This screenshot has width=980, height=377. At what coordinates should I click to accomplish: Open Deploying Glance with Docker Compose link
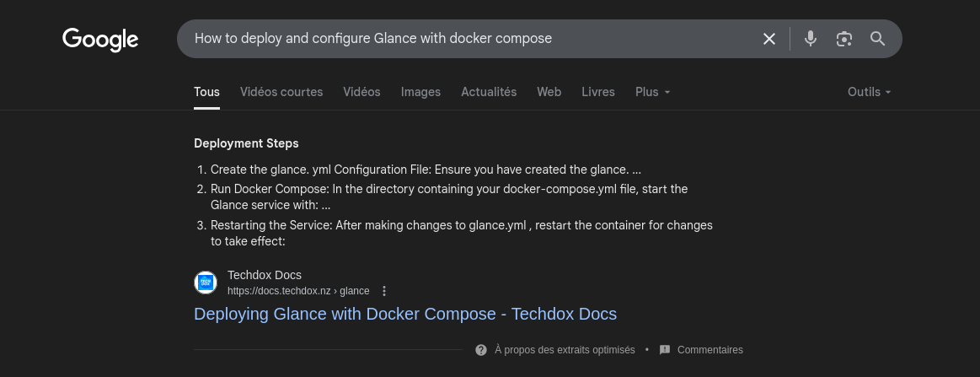[x=405, y=314]
